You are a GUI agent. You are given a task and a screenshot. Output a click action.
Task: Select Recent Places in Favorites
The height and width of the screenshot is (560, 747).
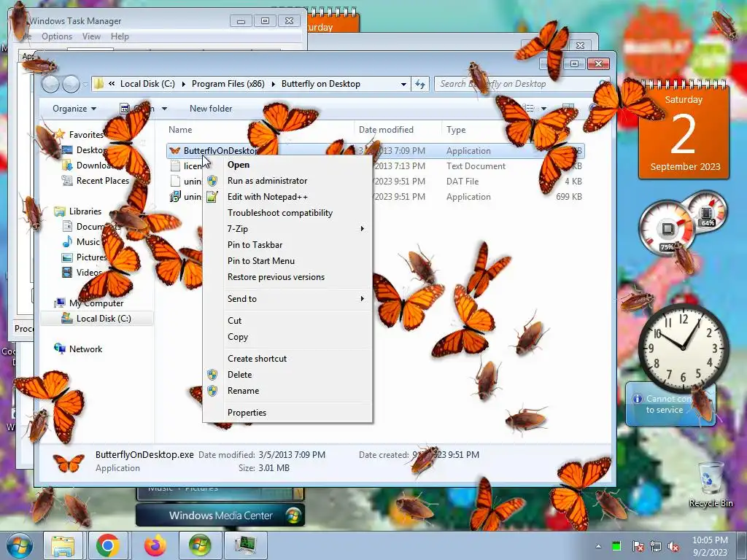(x=102, y=181)
